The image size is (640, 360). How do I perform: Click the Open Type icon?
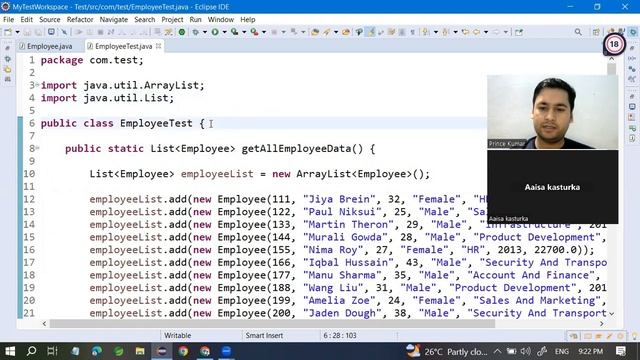tap(315, 32)
